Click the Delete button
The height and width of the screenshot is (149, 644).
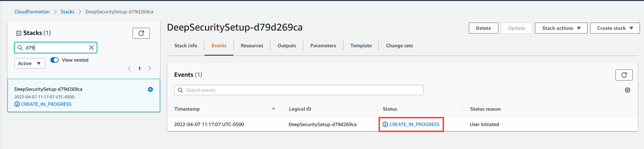tap(483, 28)
